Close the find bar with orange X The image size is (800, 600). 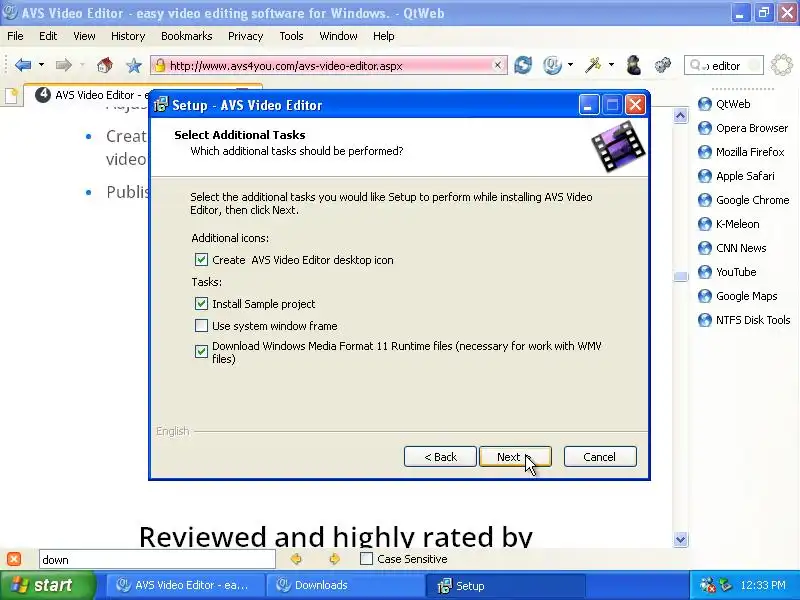pos(14,559)
